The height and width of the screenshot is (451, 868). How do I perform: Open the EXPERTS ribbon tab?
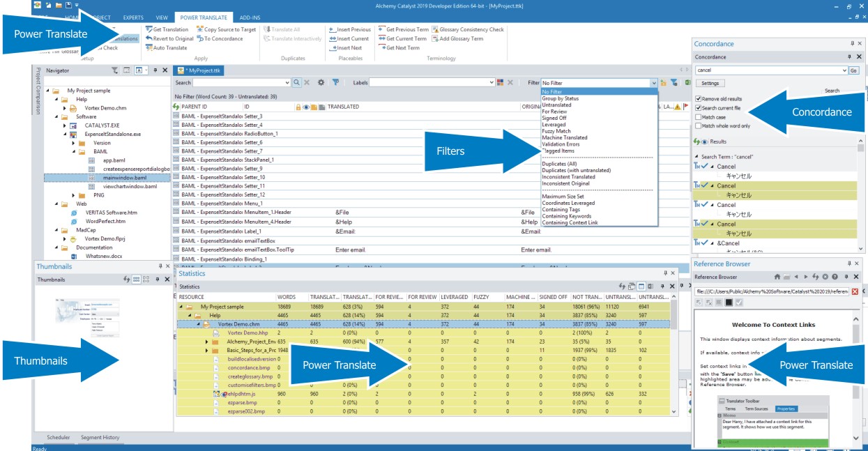click(134, 17)
